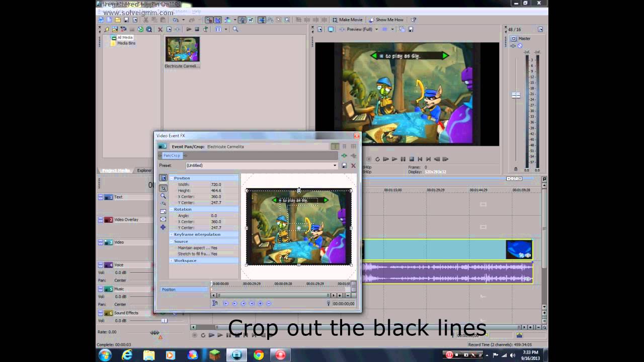This screenshot has height=362, width=644.
Task: Toggle loop playback in preview transport
Action: (x=377, y=159)
